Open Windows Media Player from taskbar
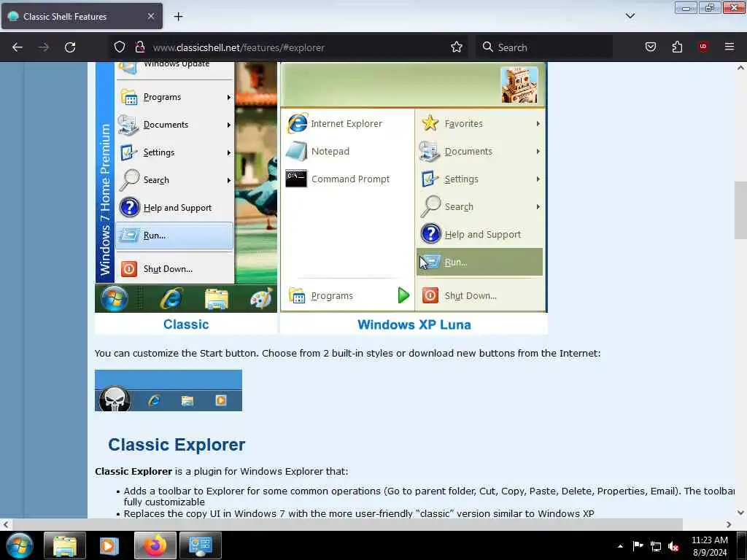Viewport: 747px width, 560px height. pos(109,545)
